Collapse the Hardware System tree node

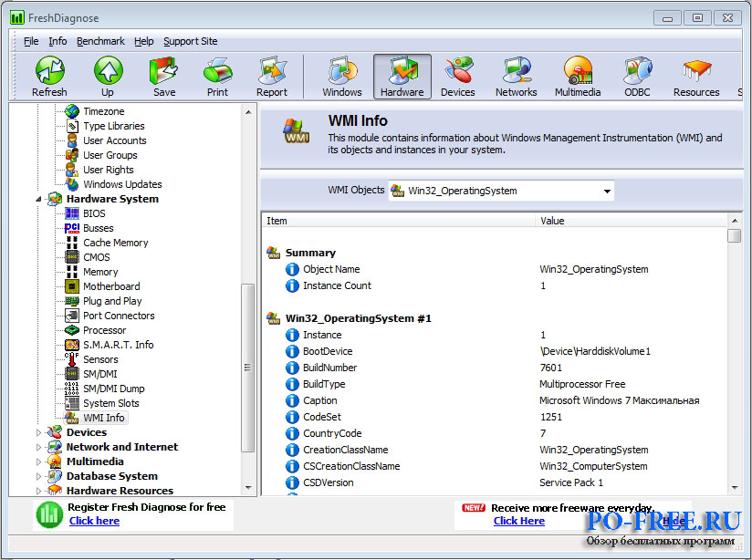point(39,199)
